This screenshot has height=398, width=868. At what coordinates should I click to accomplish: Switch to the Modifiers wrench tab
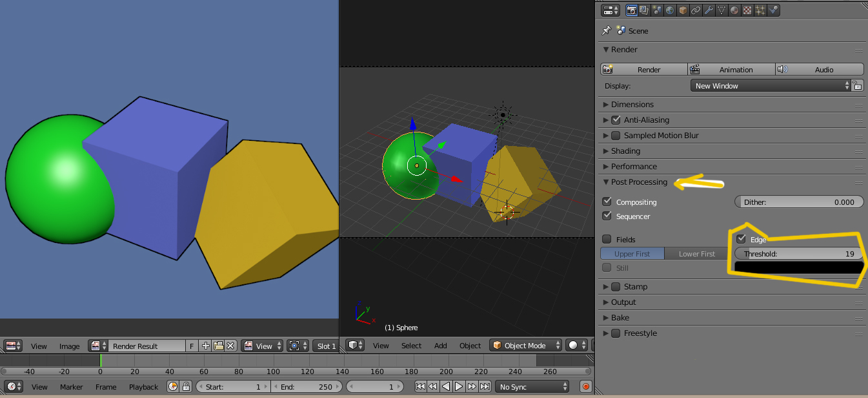point(708,10)
